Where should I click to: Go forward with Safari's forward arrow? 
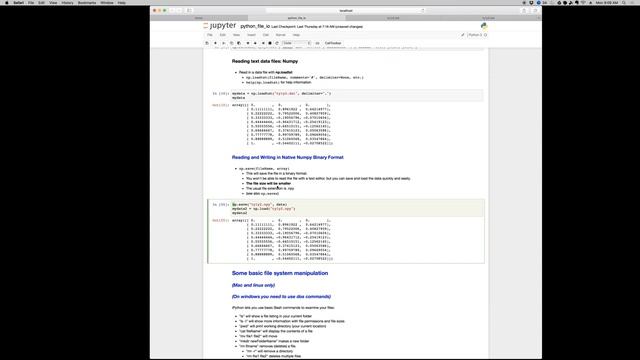pos(179,10)
